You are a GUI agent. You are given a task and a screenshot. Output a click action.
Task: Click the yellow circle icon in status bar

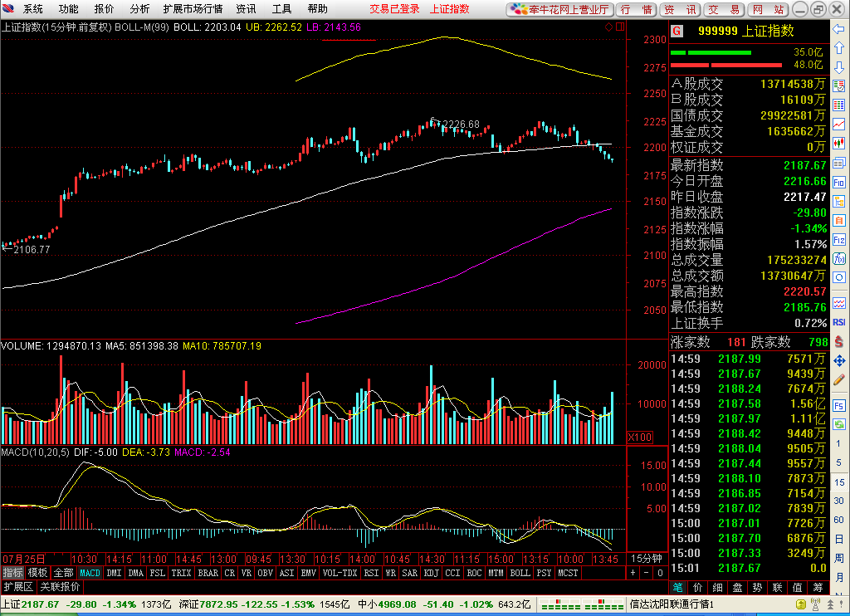801,604
